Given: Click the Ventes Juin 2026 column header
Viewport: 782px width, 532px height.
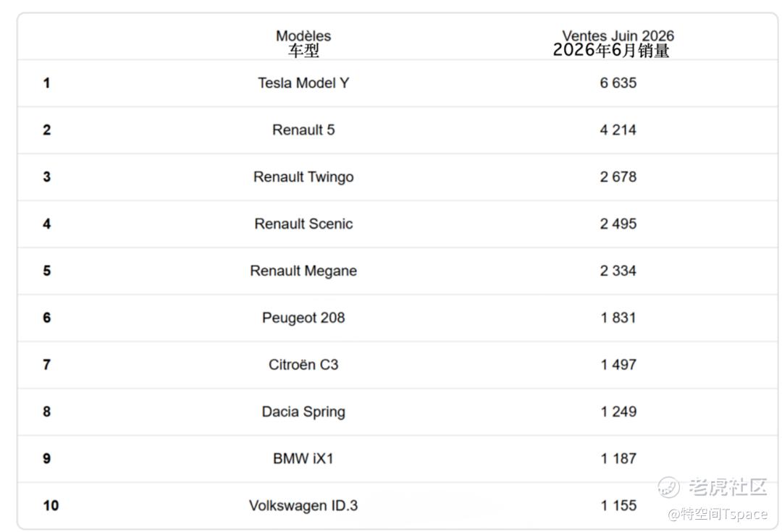Looking at the screenshot, I should click(x=615, y=43).
